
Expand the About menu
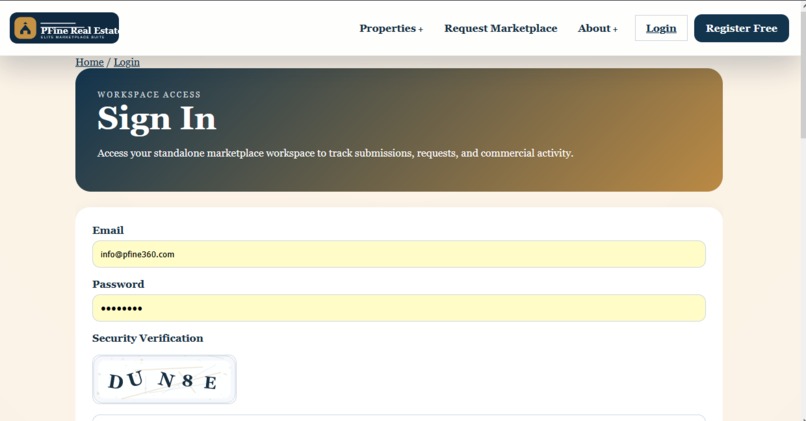point(598,28)
